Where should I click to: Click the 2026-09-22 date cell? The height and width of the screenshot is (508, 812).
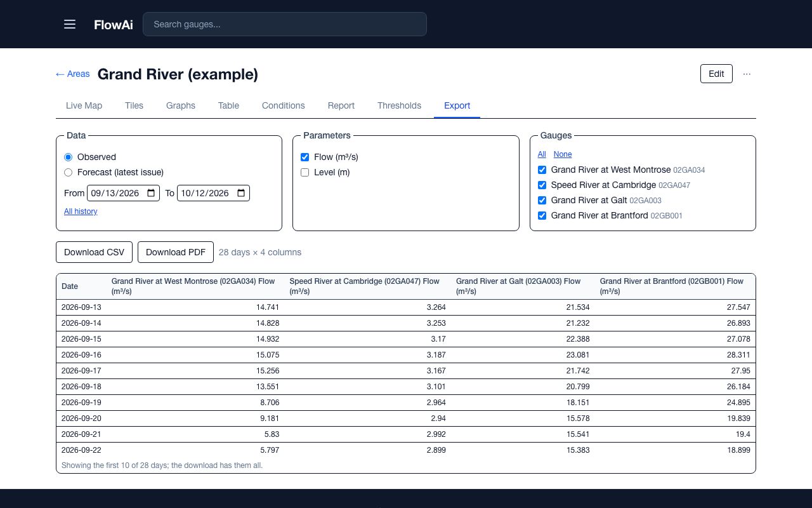pyautogui.click(x=81, y=450)
